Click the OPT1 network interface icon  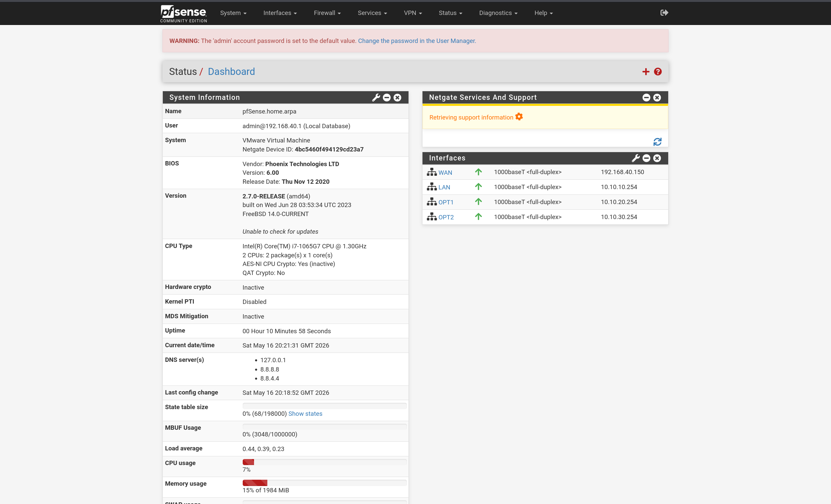point(432,202)
